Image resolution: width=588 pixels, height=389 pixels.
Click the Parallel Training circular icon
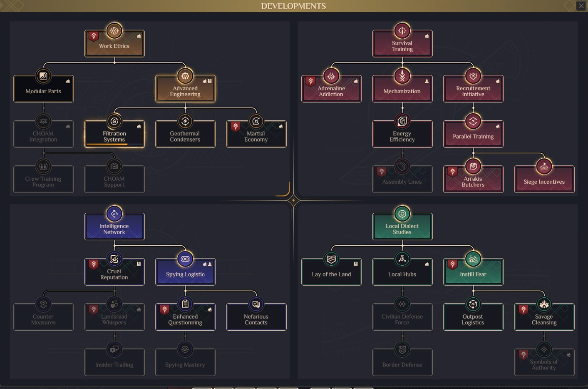click(473, 121)
